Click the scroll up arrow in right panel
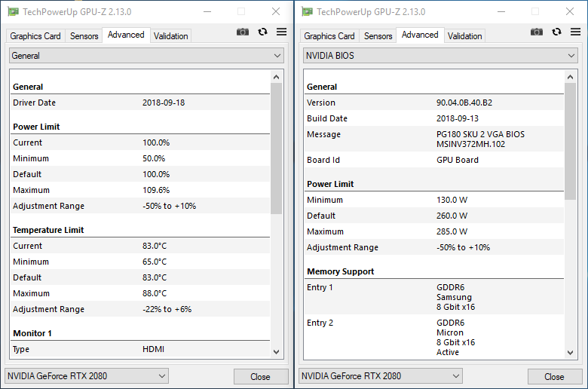The image size is (588, 389). point(570,77)
